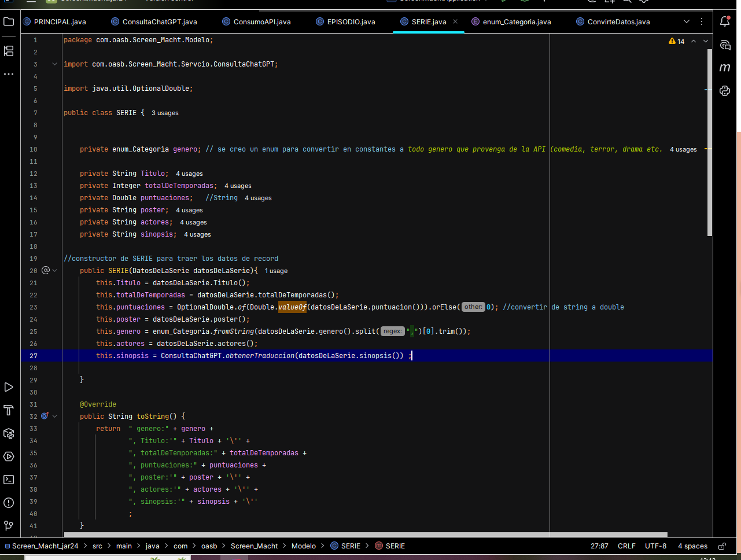Open the Python Console tool window

(725, 91)
